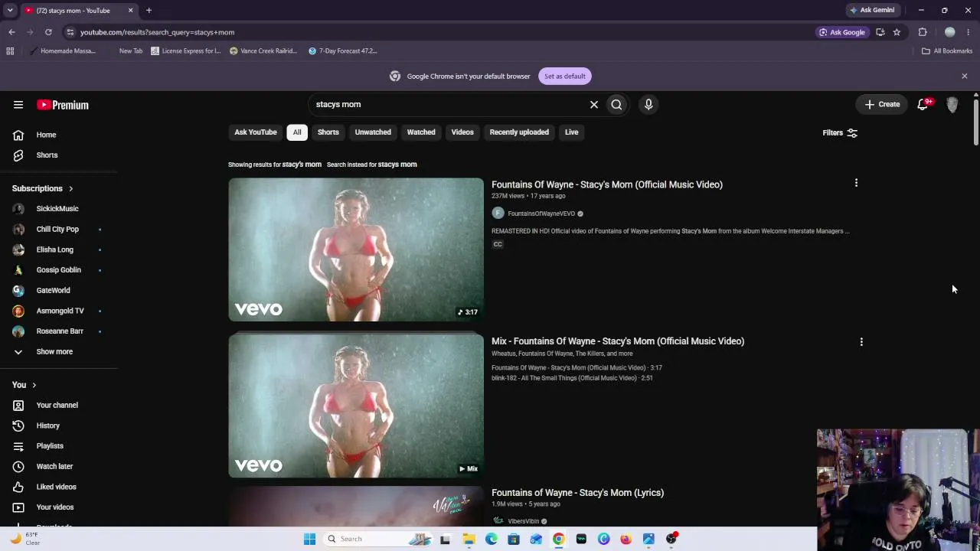Screen dimensions: 980x551
Task: Open the tab search dropdown arrow
Action: point(10,10)
